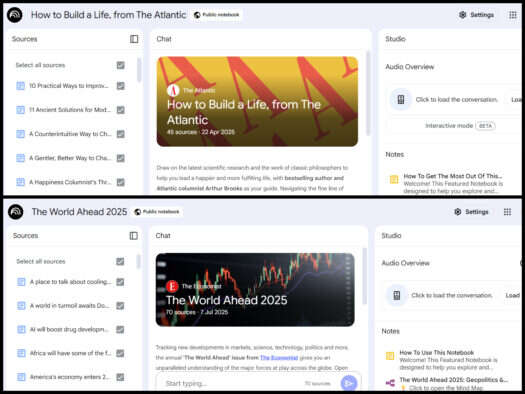This screenshot has height=394, width=525.
Task: Uncheck '10 Practical Ways to Improv...' source
Action: [x=121, y=86]
